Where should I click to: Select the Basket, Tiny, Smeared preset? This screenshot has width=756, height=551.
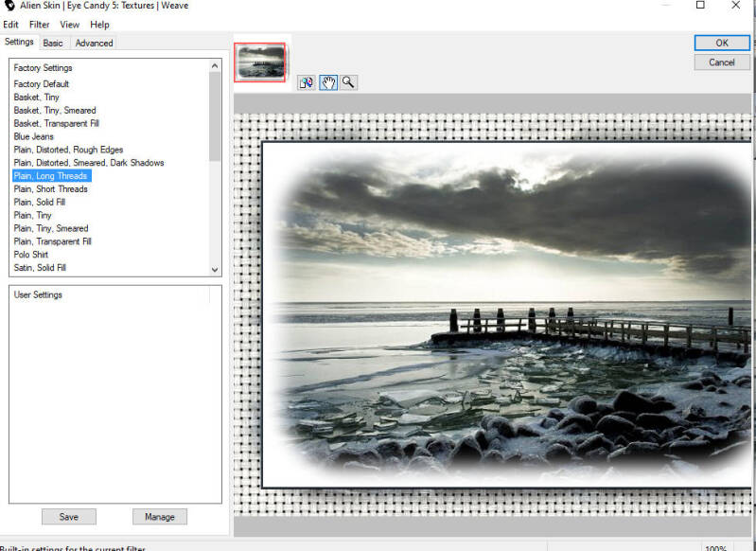point(55,111)
